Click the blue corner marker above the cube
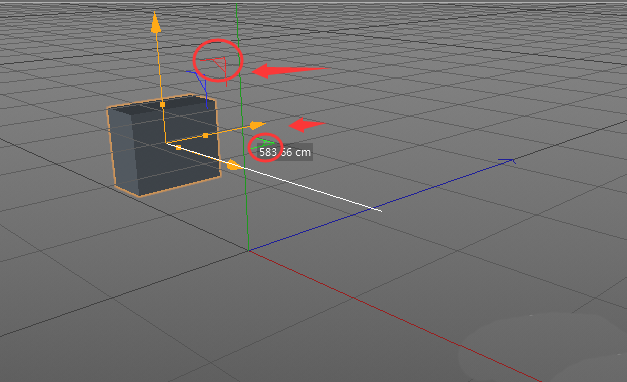This screenshot has height=382, width=627. [x=198, y=82]
